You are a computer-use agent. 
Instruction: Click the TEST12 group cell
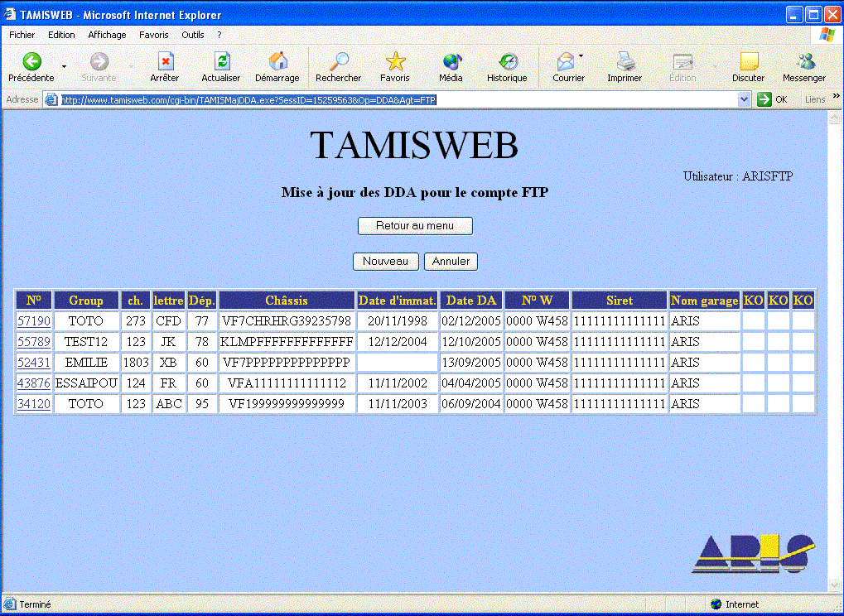[x=86, y=342]
